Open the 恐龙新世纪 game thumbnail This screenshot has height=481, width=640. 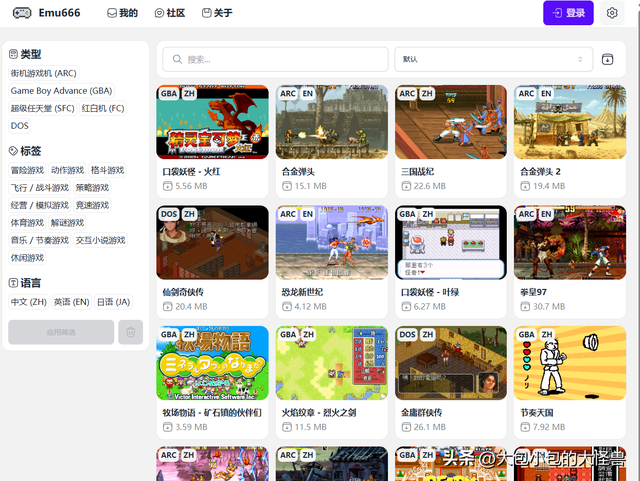331,242
